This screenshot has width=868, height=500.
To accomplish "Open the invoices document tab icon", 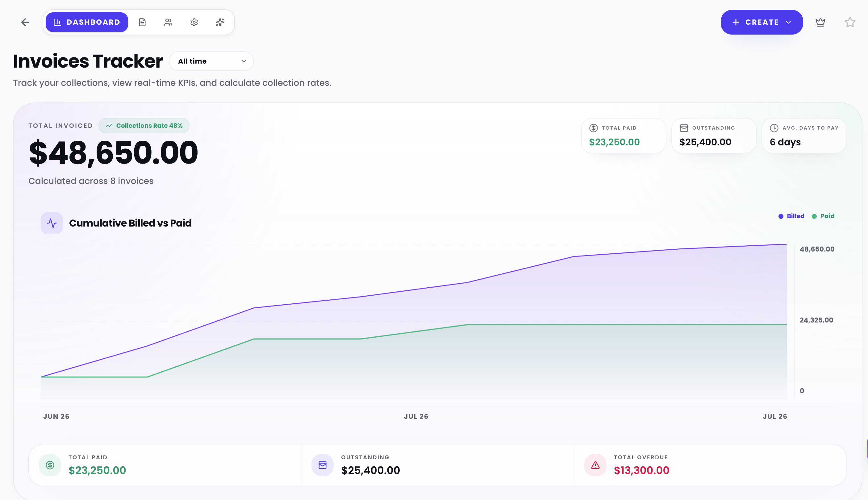I will pos(142,22).
